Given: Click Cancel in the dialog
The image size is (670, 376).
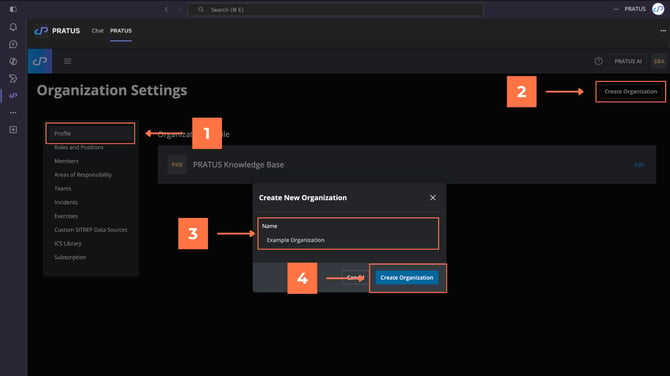Looking at the screenshot, I should click(354, 278).
